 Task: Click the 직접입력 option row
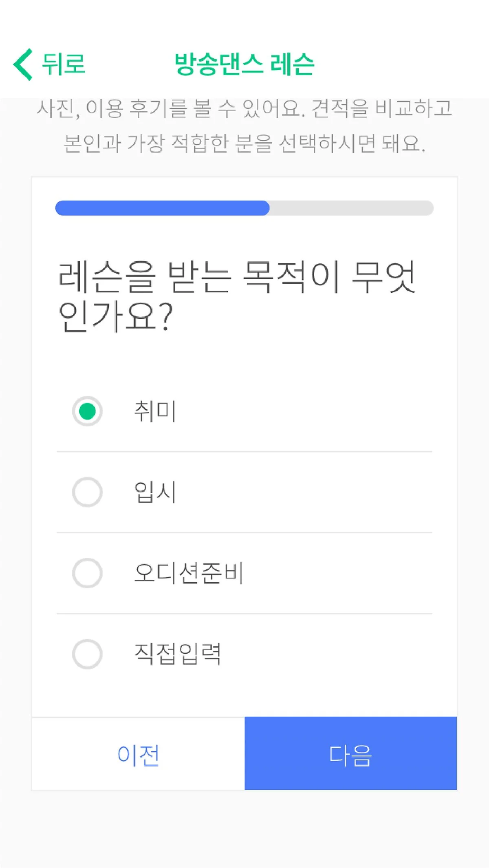[244, 654]
